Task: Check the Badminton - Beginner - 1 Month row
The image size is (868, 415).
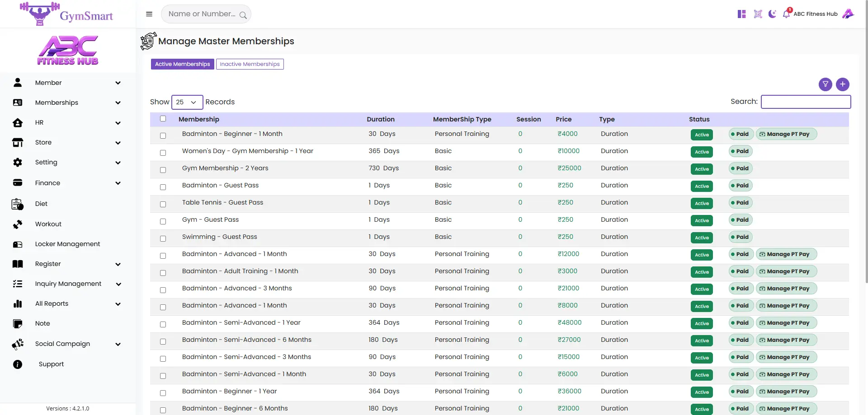Action: coord(163,135)
